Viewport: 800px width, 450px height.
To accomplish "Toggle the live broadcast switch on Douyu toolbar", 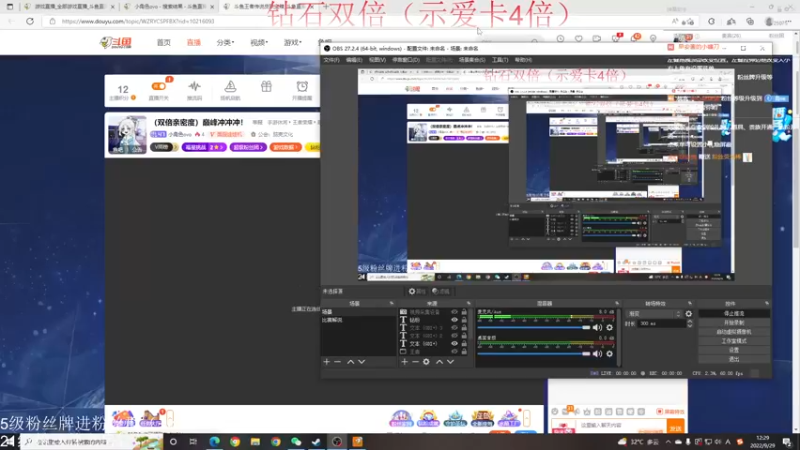I will 159,86.
